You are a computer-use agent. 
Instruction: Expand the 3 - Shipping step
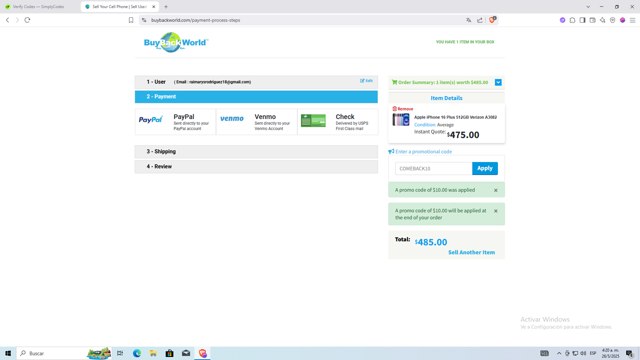pyautogui.click(x=256, y=151)
